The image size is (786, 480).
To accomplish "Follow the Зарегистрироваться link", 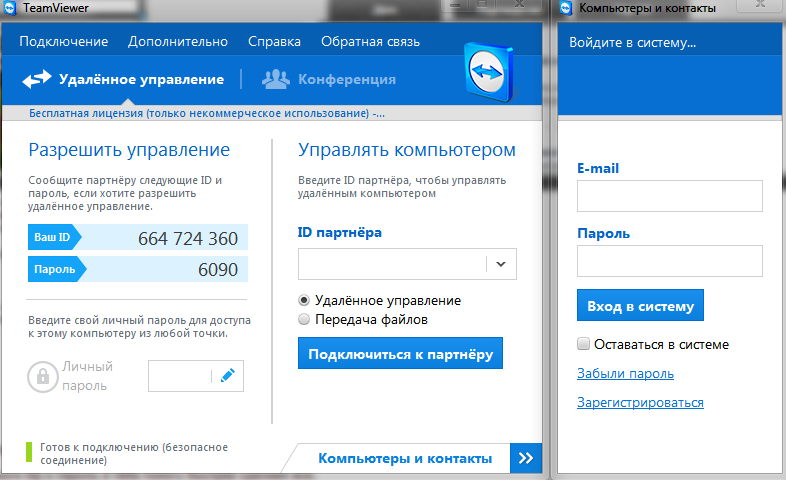I will pyautogui.click(x=640, y=402).
